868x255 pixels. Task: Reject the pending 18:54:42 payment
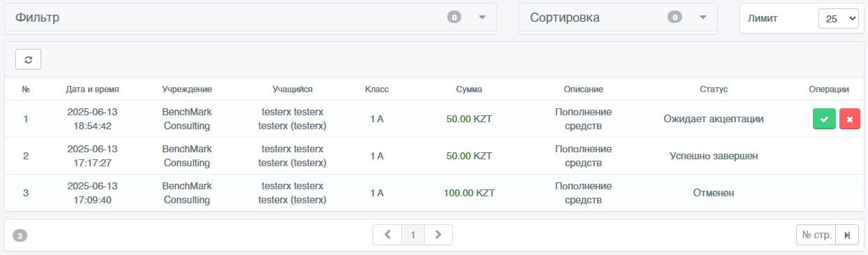pos(850,119)
